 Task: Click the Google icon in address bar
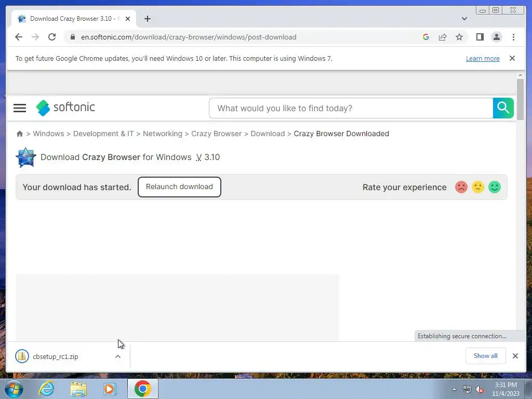[426, 37]
